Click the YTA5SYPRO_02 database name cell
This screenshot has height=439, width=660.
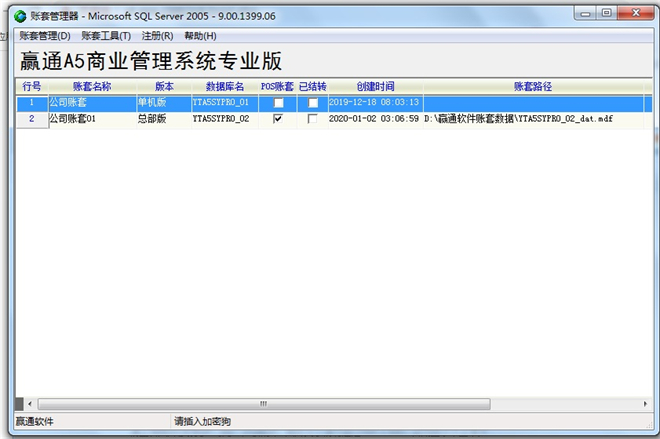pos(225,119)
